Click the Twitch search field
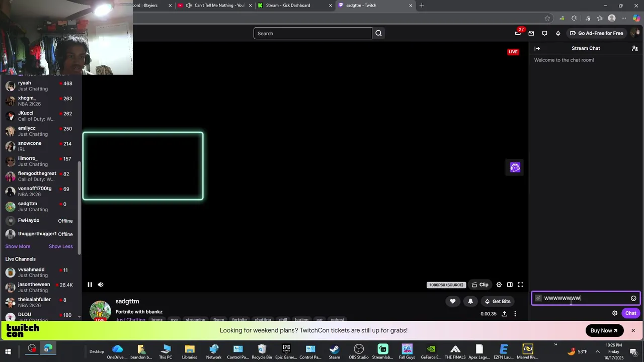The height and width of the screenshot is (362, 644). click(x=312, y=33)
